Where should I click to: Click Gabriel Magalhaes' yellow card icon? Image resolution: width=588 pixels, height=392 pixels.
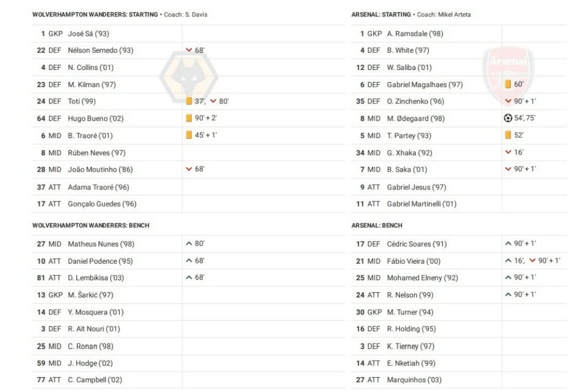(x=508, y=85)
